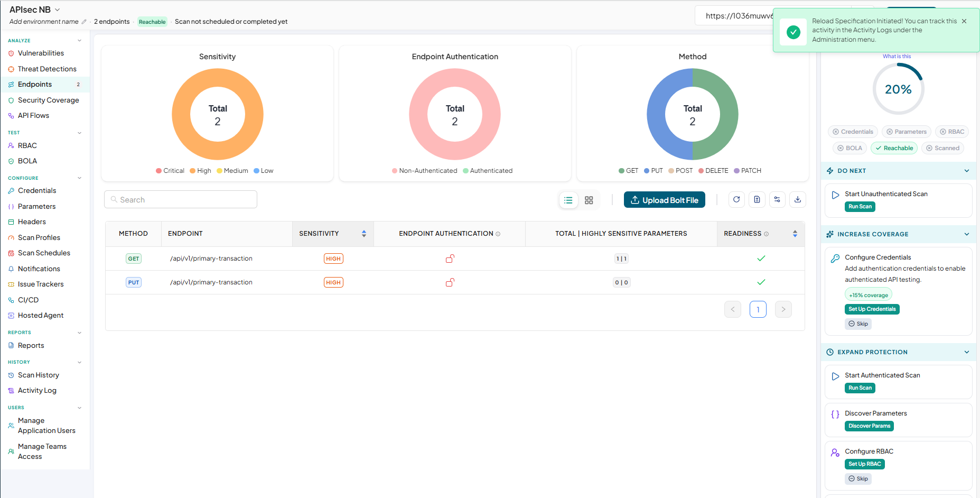Click the user icon beside Configure RBAC
980x498 pixels.
[x=835, y=453]
